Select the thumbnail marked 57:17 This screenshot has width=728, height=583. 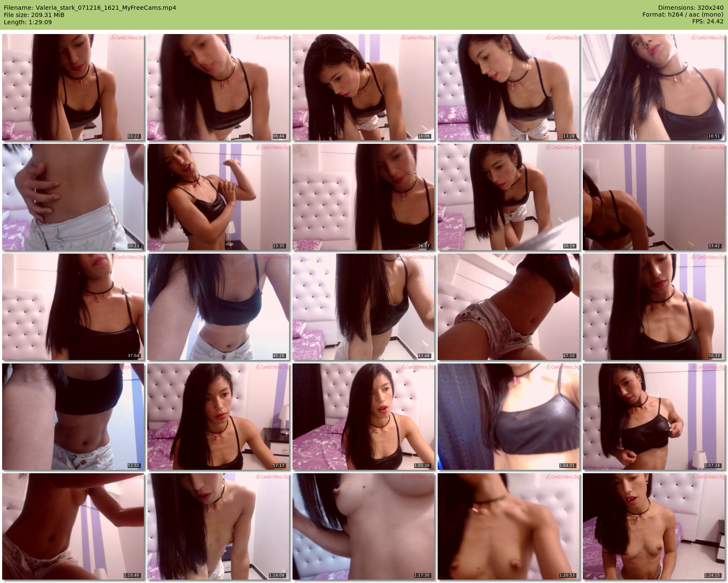point(218,417)
